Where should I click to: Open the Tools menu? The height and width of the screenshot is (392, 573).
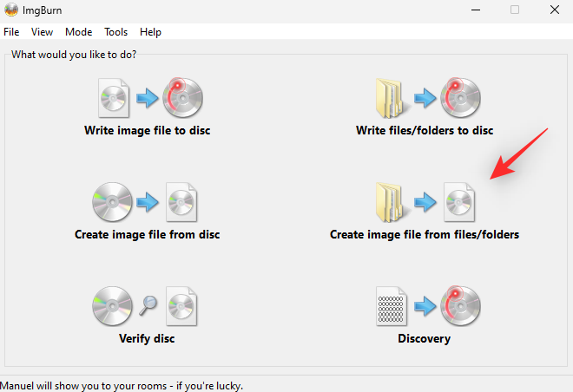pyautogui.click(x=115, y=32)
